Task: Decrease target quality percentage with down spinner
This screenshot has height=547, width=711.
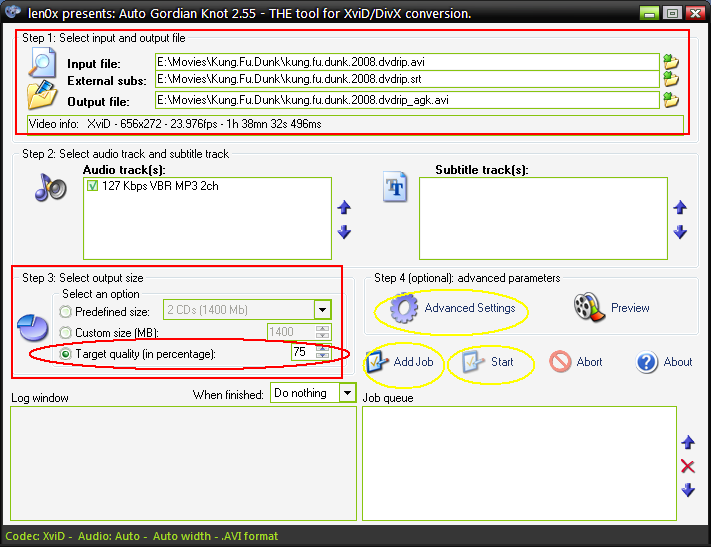Action: pos(322,355)
